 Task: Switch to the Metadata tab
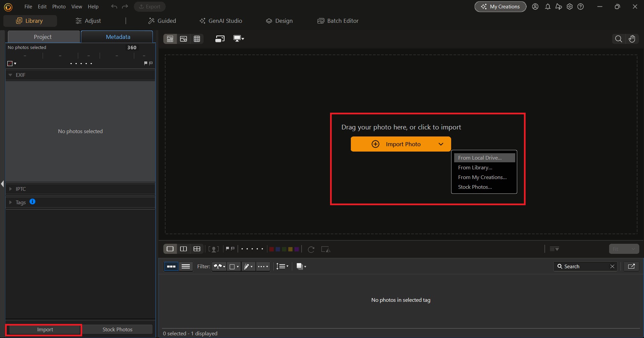(x=118, y=37)
